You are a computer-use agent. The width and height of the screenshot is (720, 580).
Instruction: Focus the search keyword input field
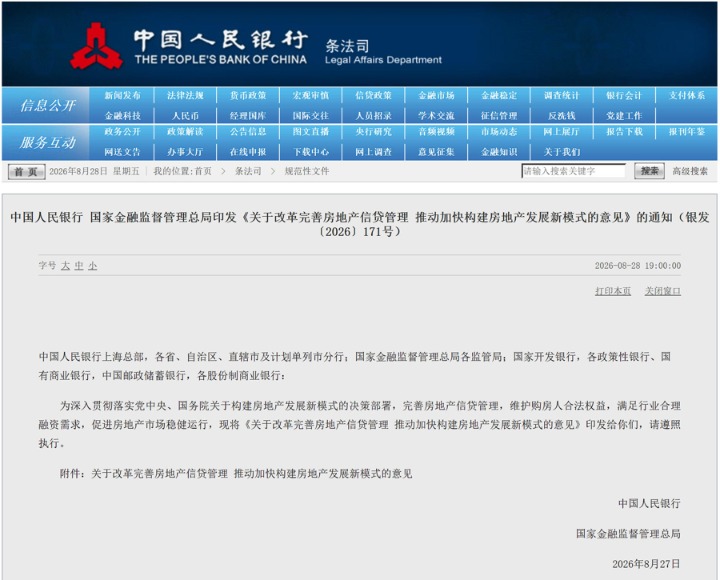(x=574, y=171)
